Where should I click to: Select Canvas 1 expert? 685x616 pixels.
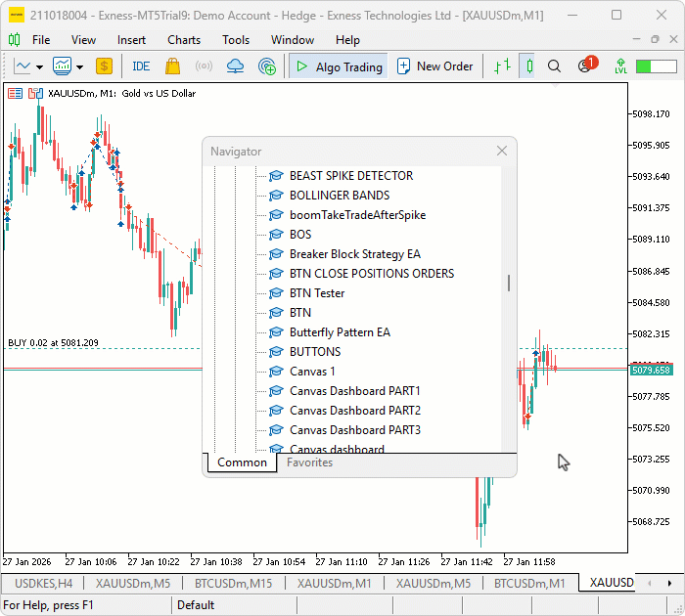[312, 372]
